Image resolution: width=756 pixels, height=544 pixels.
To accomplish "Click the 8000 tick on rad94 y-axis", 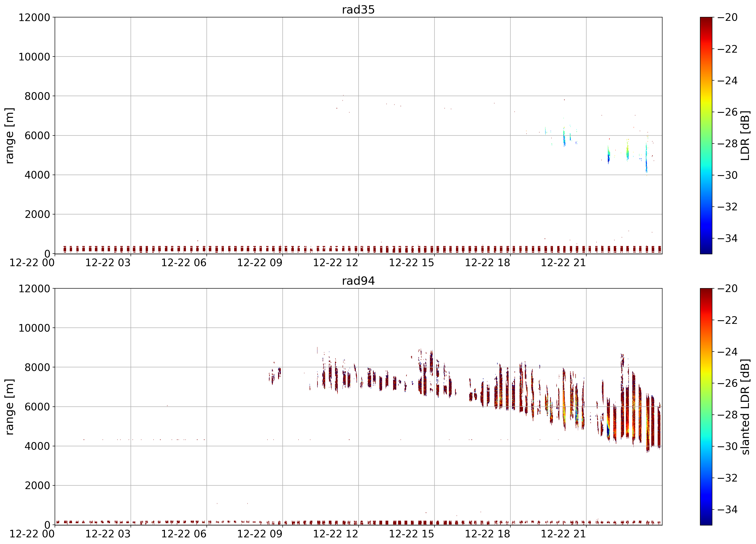I will click(x=37, y=367).
